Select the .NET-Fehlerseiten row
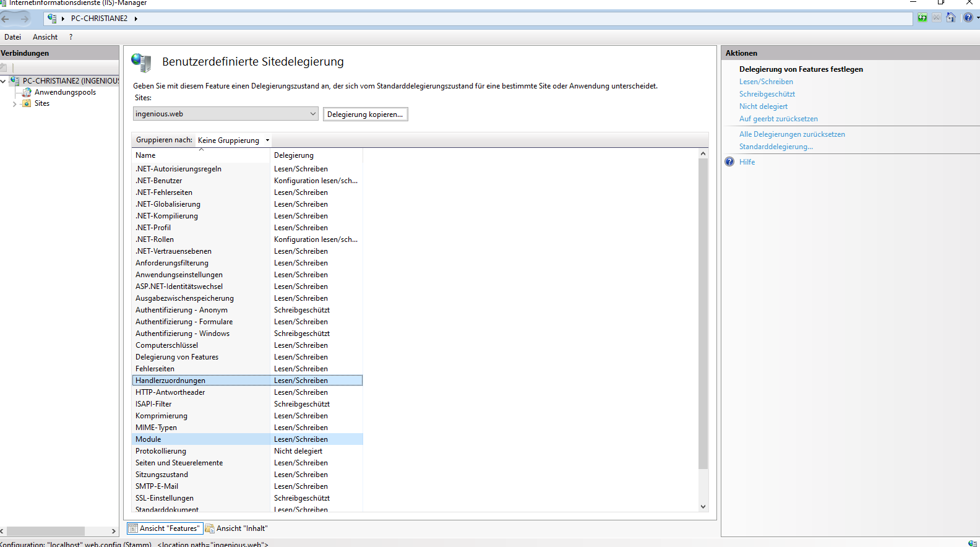The width and height of the screenshot is (980, 547). tap(247, 192)
